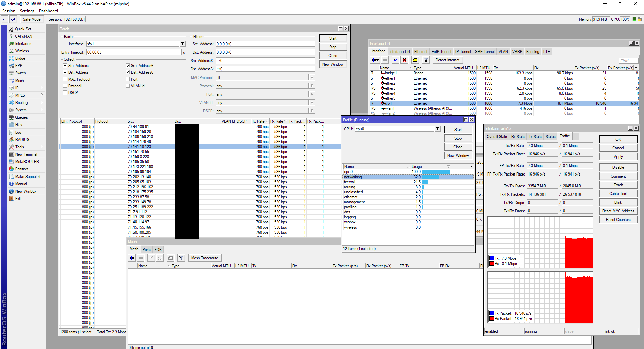The width and height of the screenshot is (644, 349).
Task: Click the Torch Entry Timeout field
Action: coord(134,52)
